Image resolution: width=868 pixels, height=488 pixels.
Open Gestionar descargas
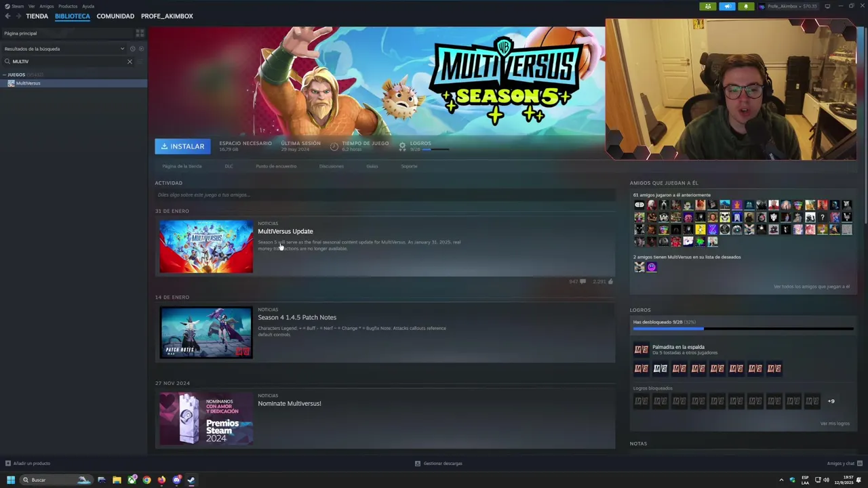click(439, 464)
